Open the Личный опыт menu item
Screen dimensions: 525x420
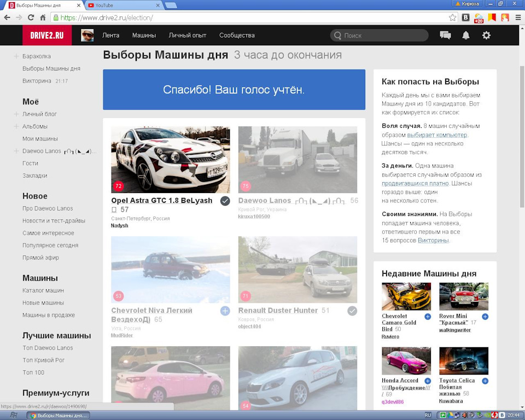pyautogui.click(x=188, y=35)
